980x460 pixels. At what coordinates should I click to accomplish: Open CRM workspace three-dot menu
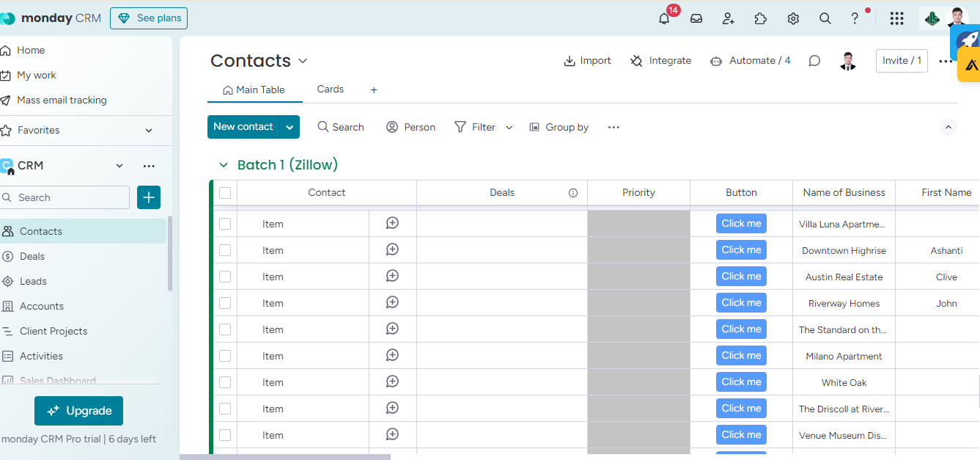[149, 166]
